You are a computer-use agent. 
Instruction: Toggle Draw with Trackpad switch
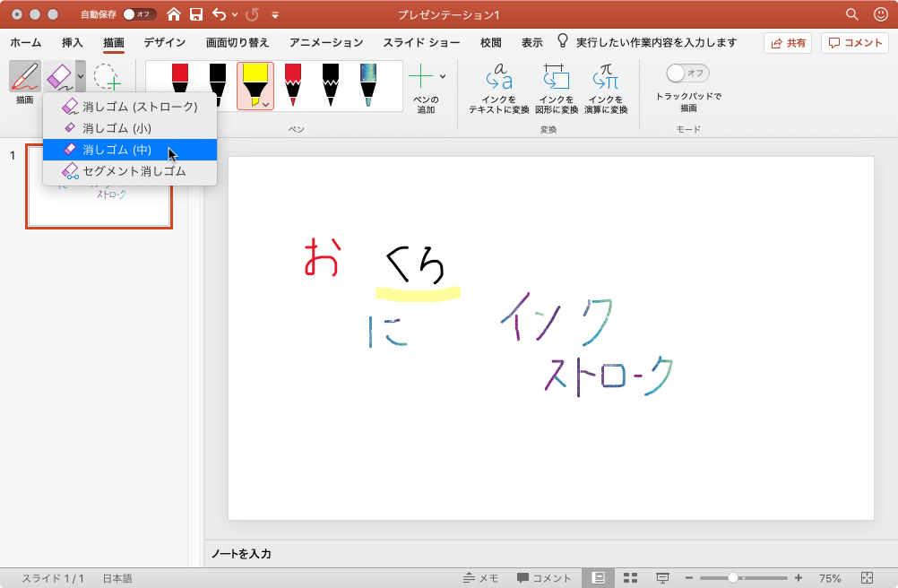coord(687,73)
